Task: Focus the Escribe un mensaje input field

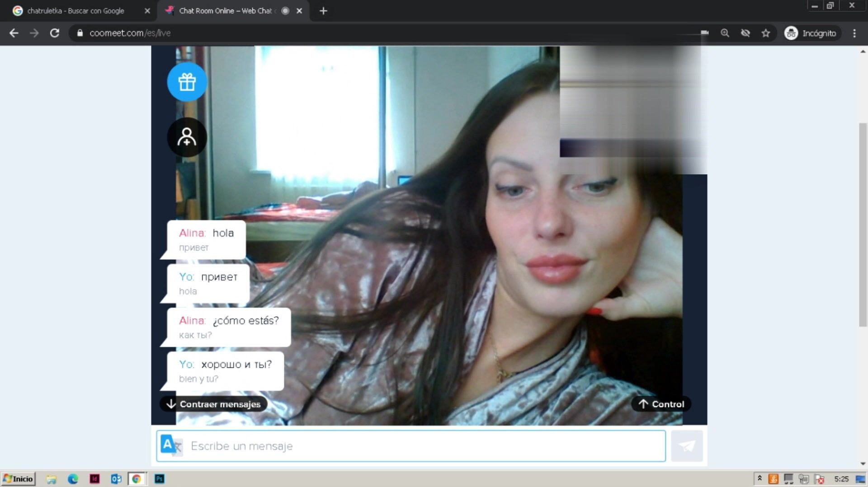Action: pos(411,446)
